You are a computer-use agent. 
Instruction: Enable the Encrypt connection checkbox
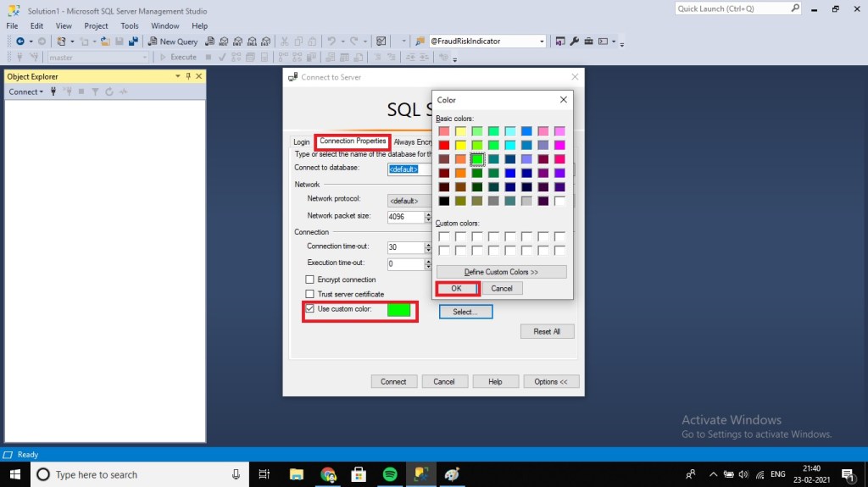(309, 279)
